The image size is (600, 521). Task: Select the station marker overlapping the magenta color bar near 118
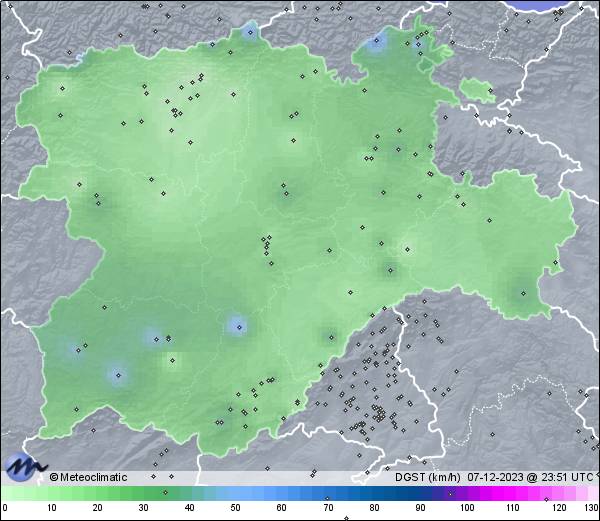546,499
